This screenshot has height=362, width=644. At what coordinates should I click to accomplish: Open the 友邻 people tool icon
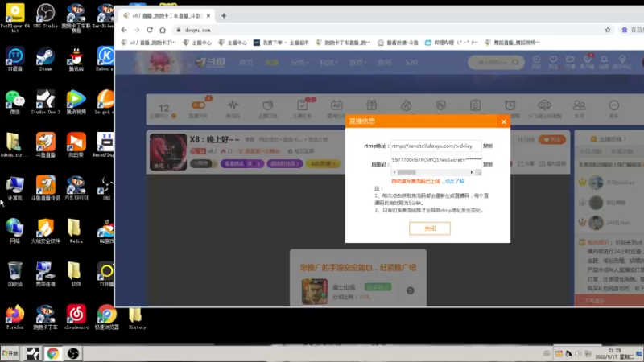point(579,109)
